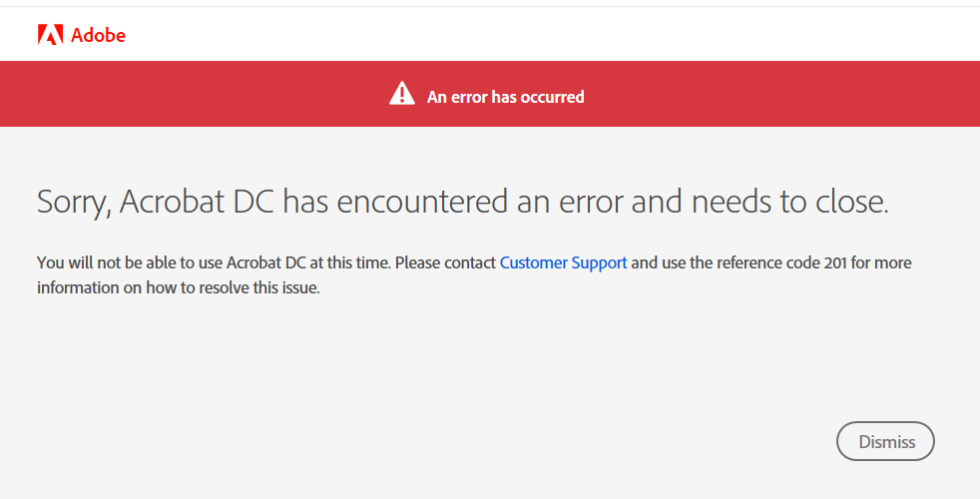Image resolution: width=980 pixels, height=499 pixels.
Task: Click the red Adobe wordmark text
Action: [98, 35]
